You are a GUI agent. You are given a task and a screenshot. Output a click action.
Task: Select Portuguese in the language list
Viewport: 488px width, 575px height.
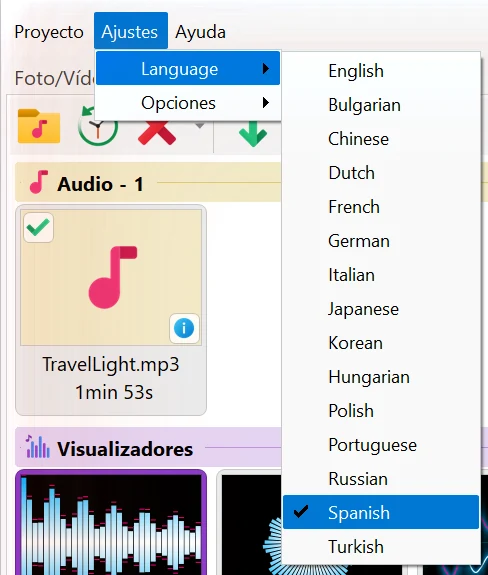(381, 445)
